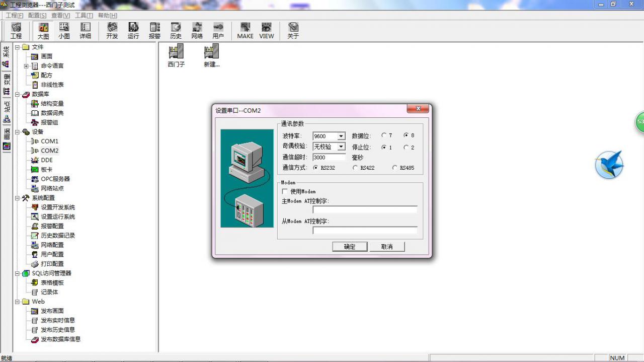Click 取消 to cancel dialog

click(x=387, y=247)
